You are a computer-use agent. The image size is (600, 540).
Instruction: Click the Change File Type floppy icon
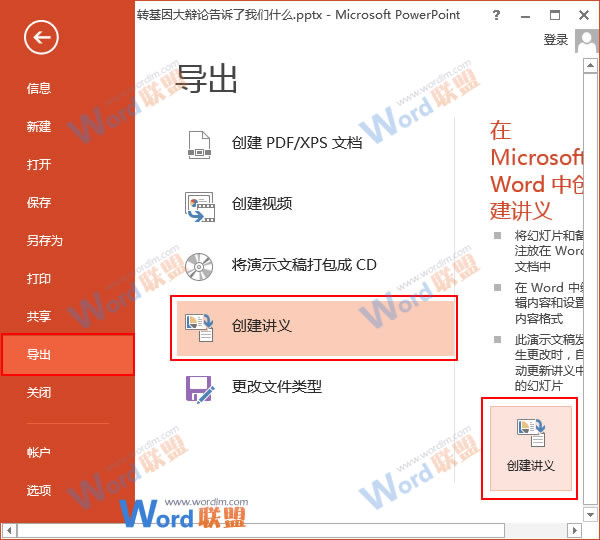[200, 389]
